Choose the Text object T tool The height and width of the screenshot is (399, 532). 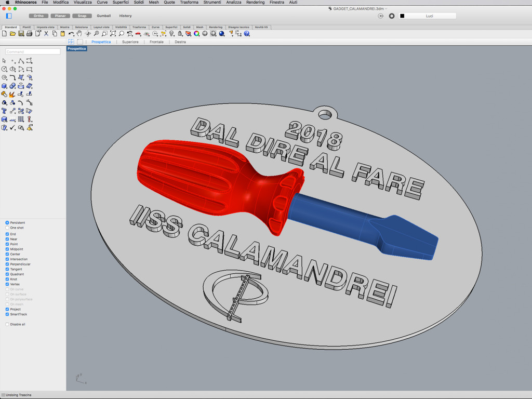tap(4, 111)
